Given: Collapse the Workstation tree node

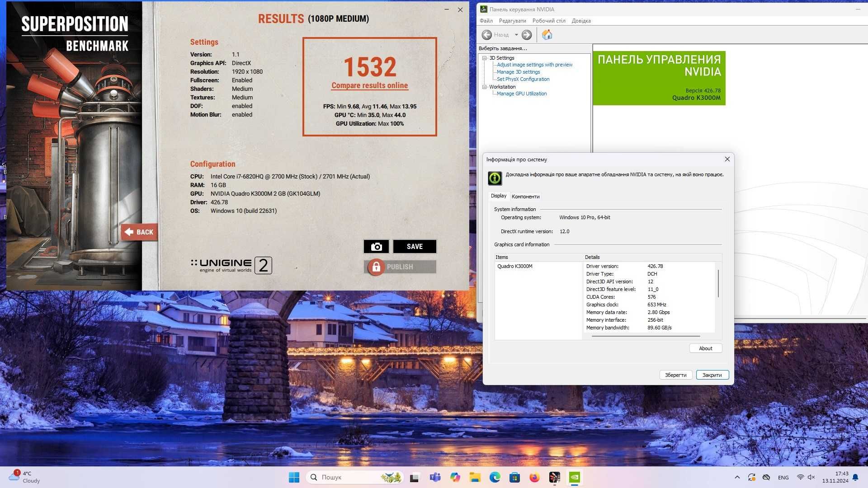Looking at the screenshot, I should (x=485, y=87).
